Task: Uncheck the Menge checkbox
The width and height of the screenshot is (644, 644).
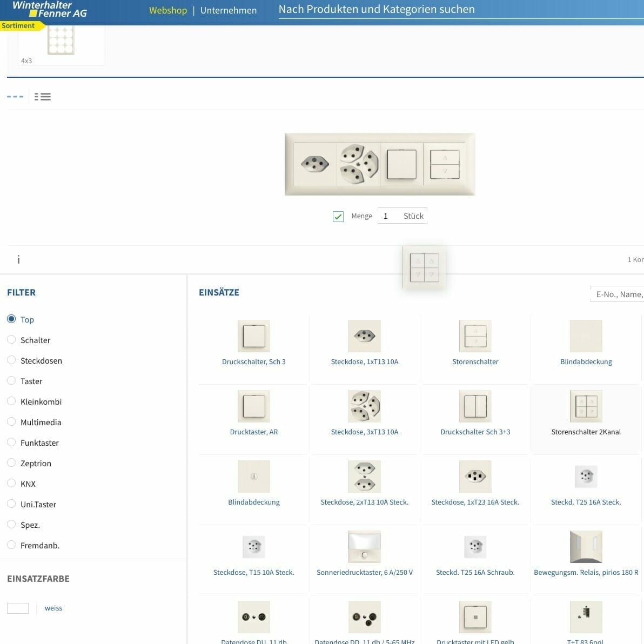Action: point(338,217)
